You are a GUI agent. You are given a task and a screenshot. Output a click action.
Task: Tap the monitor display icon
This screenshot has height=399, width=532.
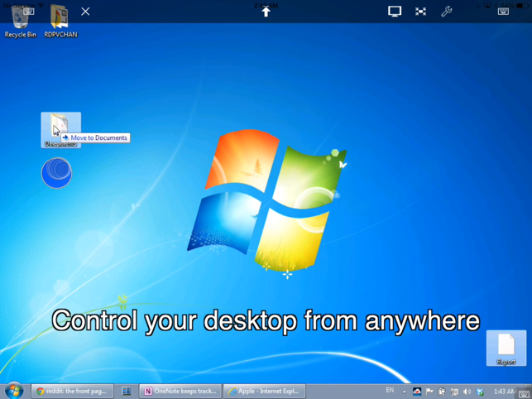point(395,12)
